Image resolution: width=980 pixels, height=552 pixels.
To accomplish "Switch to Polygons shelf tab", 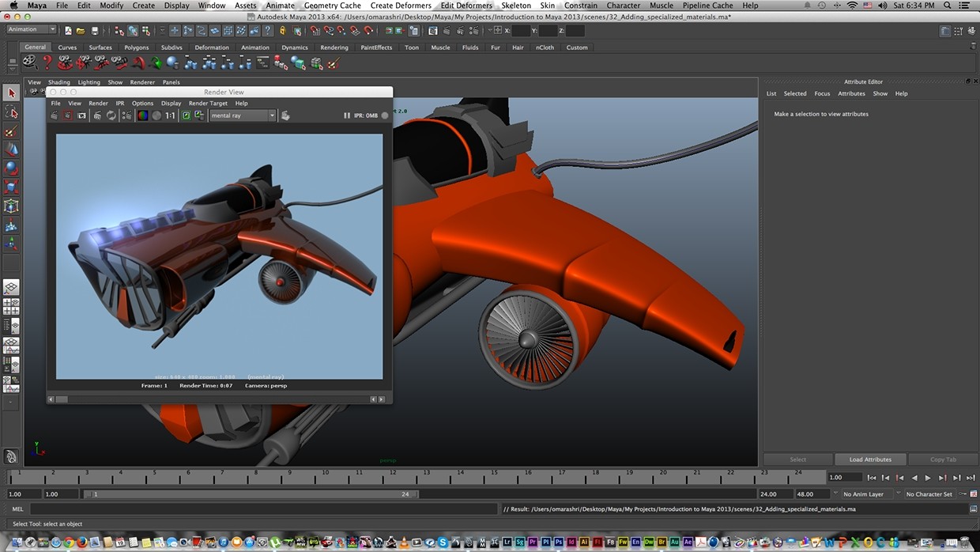I will click(136, 47).
